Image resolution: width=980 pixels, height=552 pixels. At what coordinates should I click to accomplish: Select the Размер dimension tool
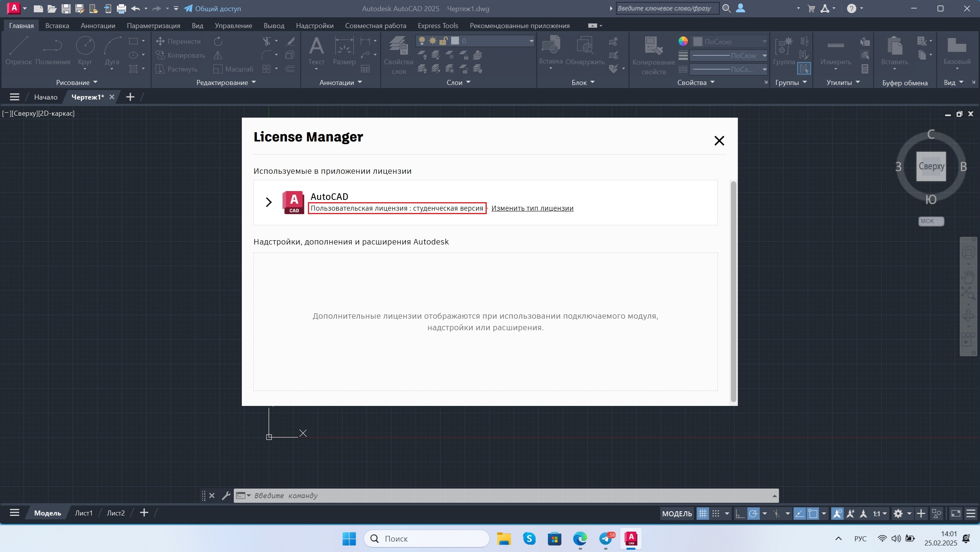pyautogui.click(x=344, y=51)
